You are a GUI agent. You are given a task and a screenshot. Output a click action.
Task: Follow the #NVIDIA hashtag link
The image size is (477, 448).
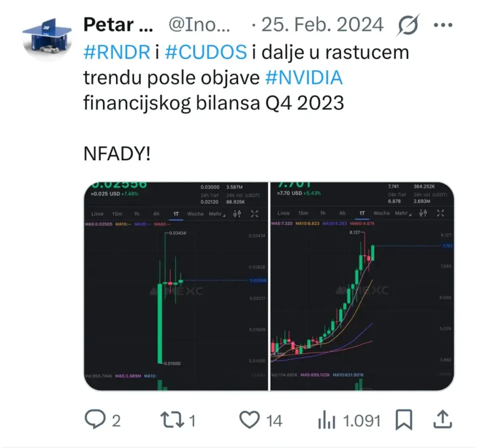[x=304, y=78]
